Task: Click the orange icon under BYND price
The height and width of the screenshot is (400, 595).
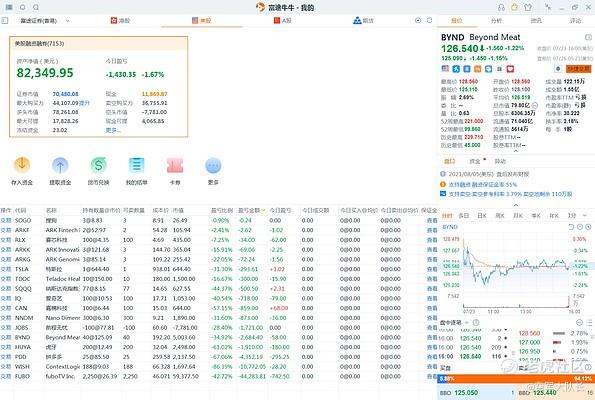Action: click(478, 69)
